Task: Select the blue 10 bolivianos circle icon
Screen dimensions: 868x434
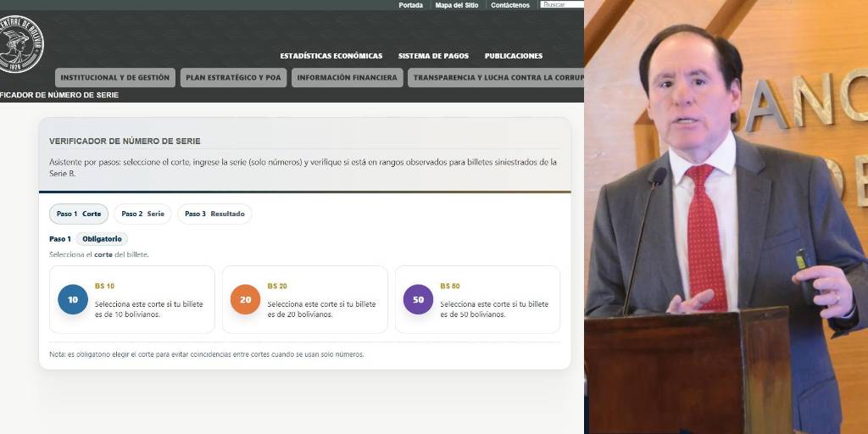Action: coord(73,299)
